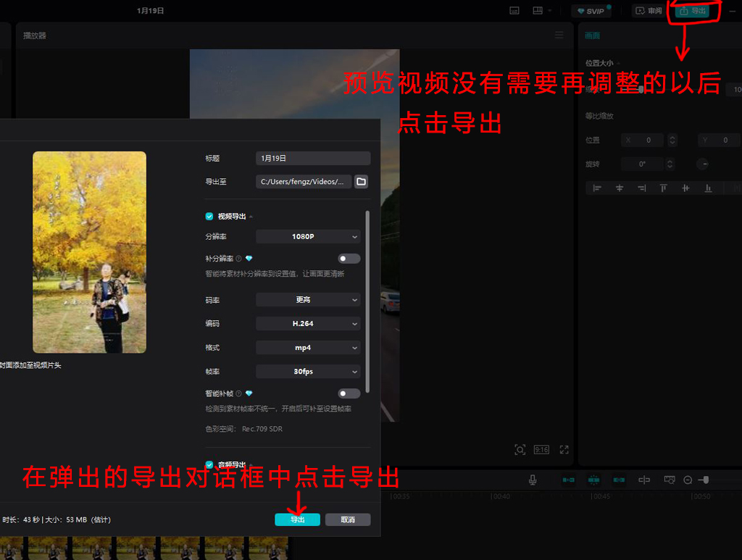The height and width of the screenshot is (560, 742).
Task: Select the 画面 tab in right panel
Action: click(x=593, y=35)
